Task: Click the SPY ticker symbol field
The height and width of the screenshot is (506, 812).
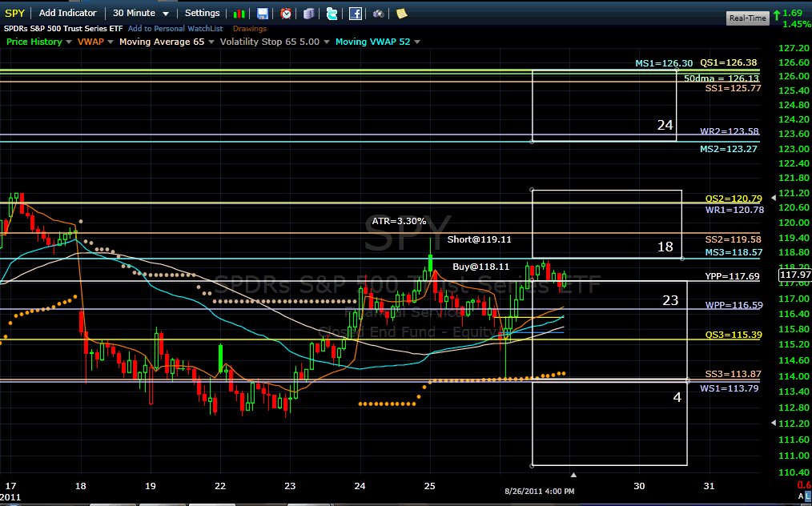Action: click(x=14, y=13)
